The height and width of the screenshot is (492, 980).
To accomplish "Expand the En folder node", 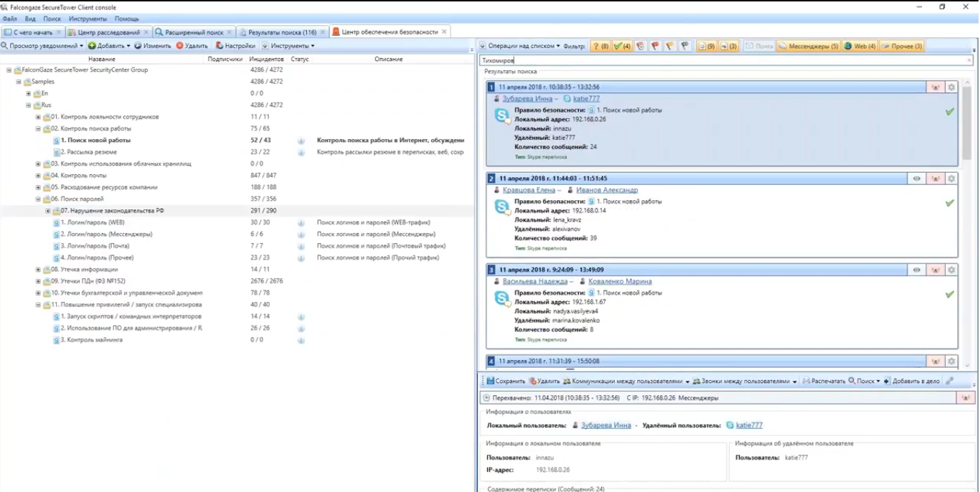I will coord(29,93).
